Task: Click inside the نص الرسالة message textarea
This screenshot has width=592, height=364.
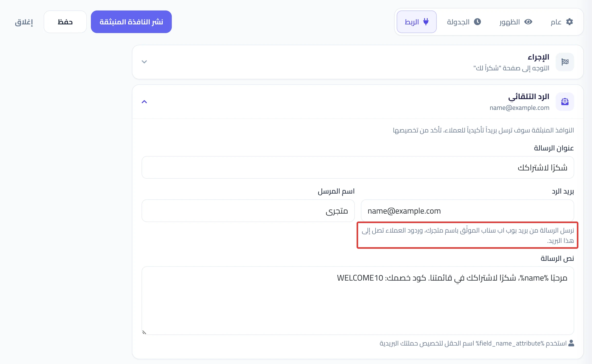Action: (x=358, y=301)
